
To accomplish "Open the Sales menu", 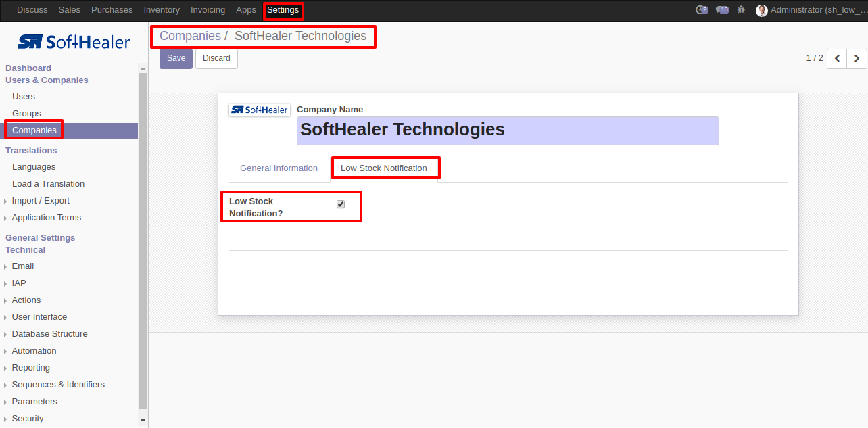I will (69, 10).
